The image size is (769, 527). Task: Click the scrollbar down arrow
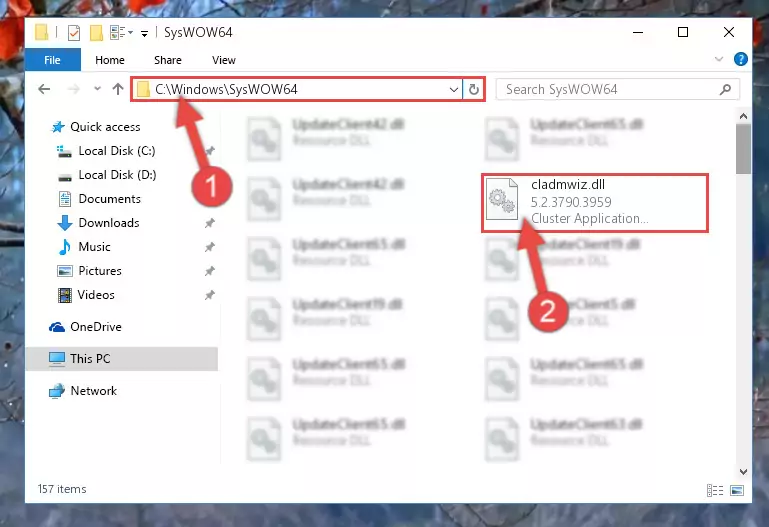743,472
